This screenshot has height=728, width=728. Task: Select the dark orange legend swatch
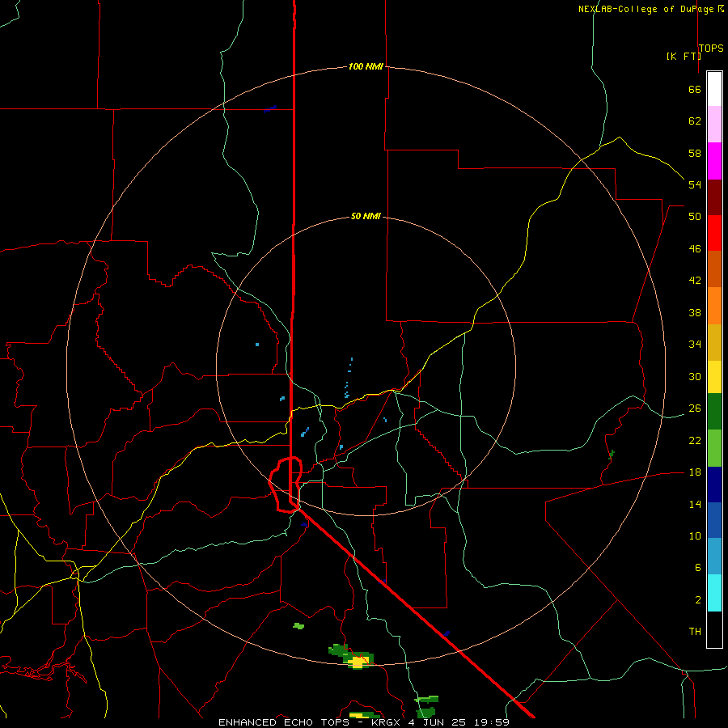714,269
